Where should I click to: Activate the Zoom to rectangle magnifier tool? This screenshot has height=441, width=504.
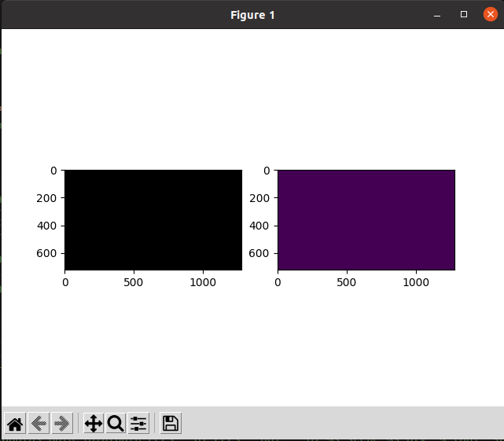coord(116,424)
